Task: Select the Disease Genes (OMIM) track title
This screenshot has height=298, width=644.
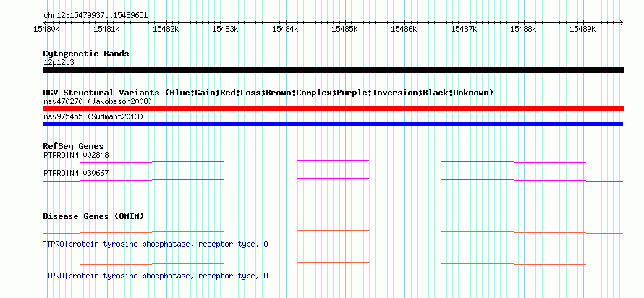Action: [93, 216]
